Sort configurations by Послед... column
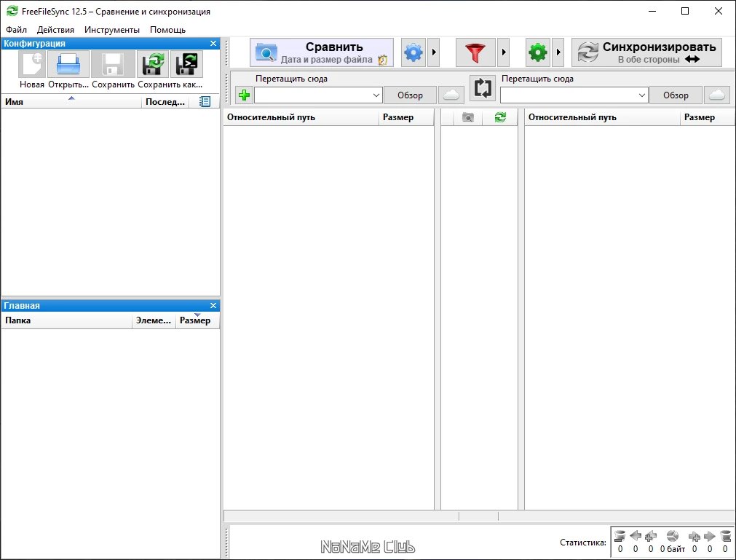 pyautogui.click(x=165, y=101)
